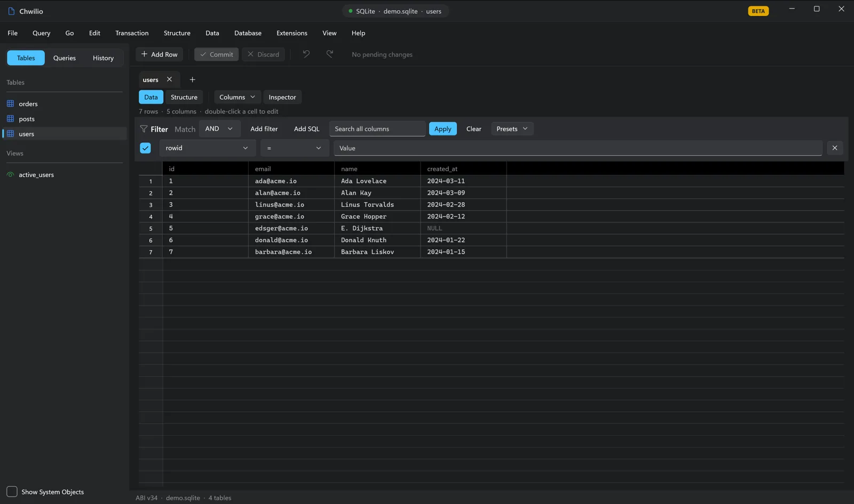The height and width of the screenshot is (504, 854).
Task: Switch to the Queries sidebar tab
Action: click(x=65, y=58)
